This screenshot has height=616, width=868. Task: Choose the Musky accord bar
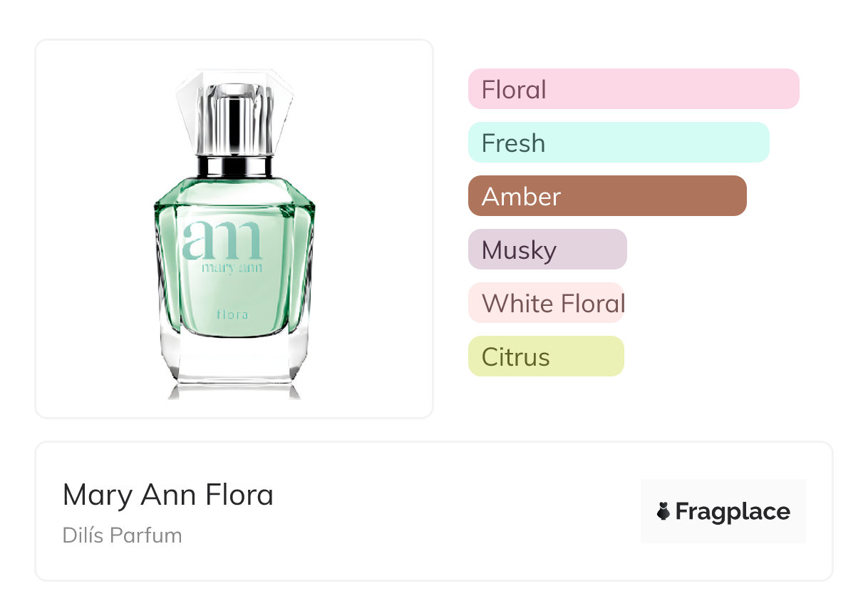click(547, 250)
